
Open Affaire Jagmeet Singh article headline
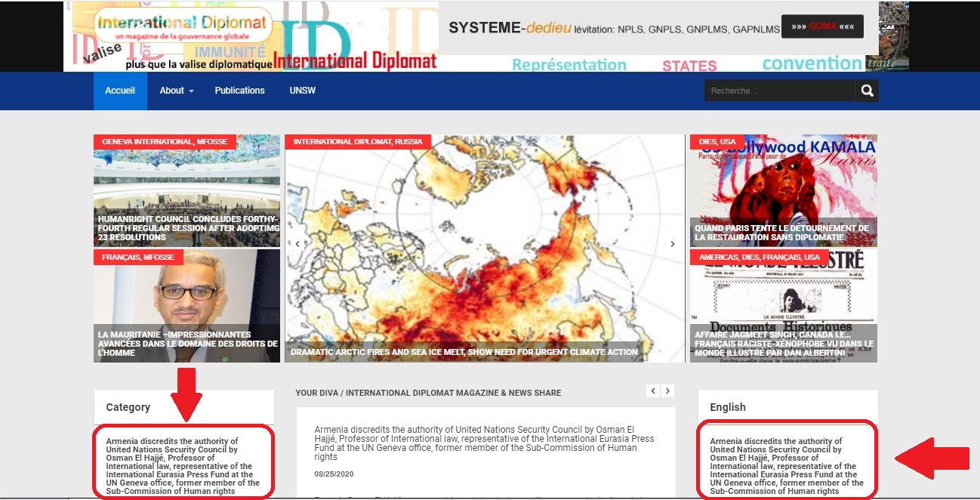[783, 344]
